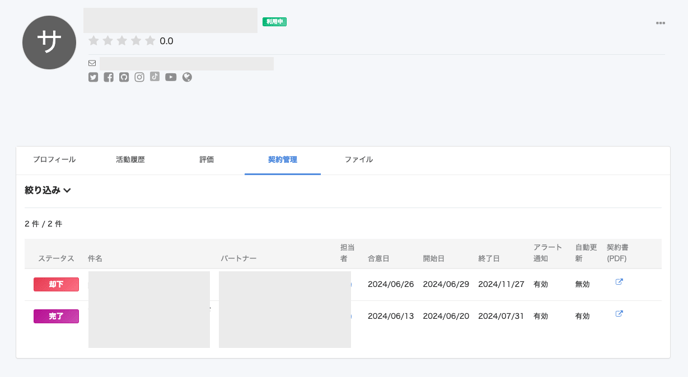Click the red 却下 status badge
This screenshot has height=377, width=688.
(x=56, y=284)
